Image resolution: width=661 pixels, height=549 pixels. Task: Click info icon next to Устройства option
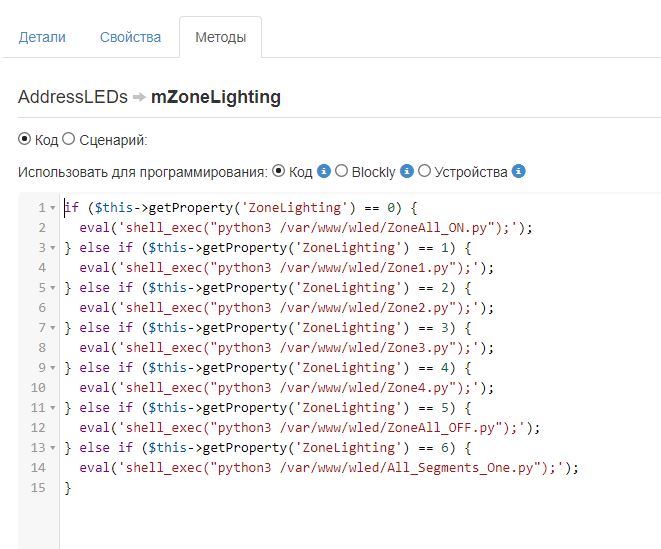[x=518, y=171]
